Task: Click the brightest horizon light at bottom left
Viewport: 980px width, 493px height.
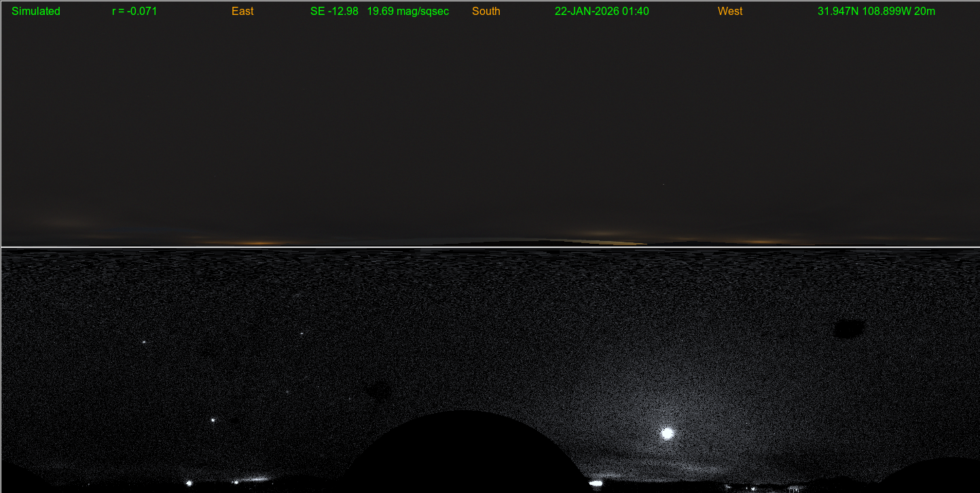Action: 189,483
